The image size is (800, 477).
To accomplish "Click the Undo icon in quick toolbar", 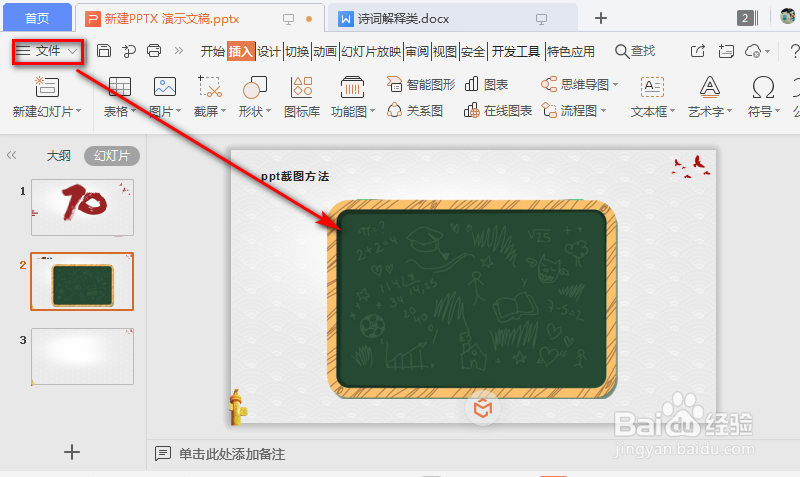I will coord(129,51).
